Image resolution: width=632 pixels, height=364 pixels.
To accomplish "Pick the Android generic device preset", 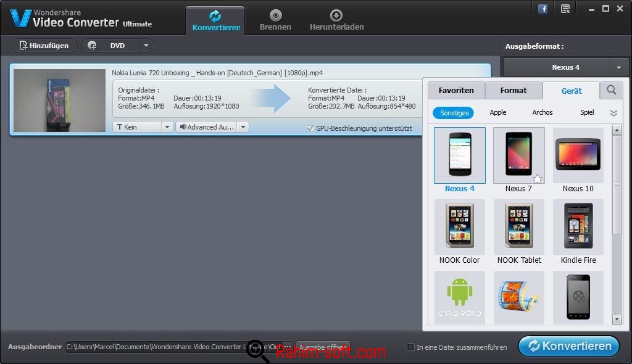I will (459, 297).
